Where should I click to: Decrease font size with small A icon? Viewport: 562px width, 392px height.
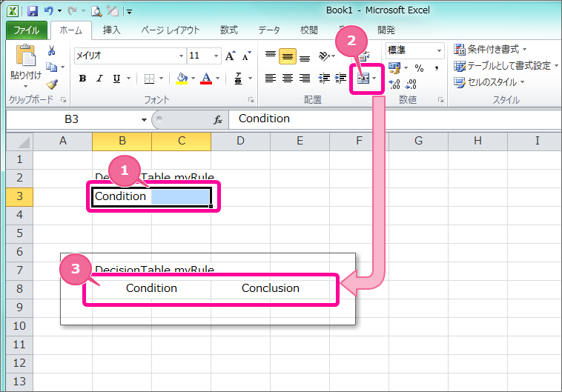click(x=247, y=56)
